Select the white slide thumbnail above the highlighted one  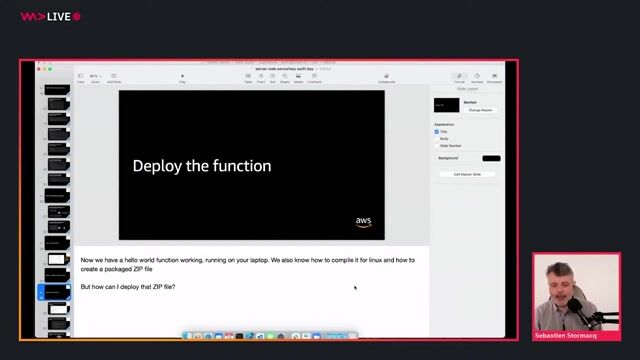pyautogui.click(x=58, y=260)
